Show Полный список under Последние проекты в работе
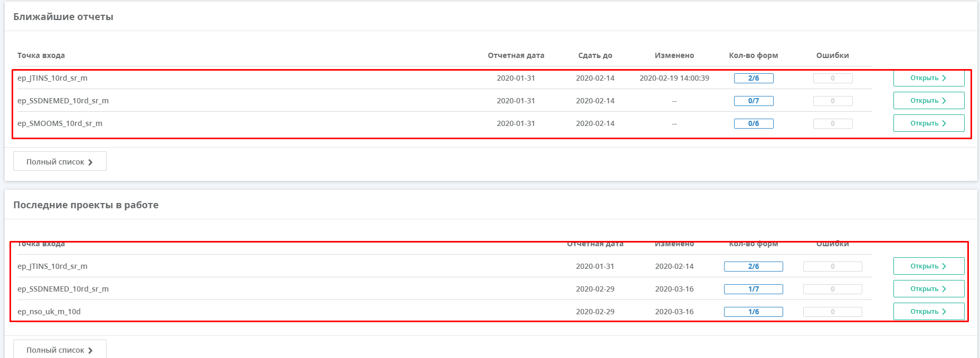The width and height of the screenshot is (980, 358). click(x=60, y=350)
